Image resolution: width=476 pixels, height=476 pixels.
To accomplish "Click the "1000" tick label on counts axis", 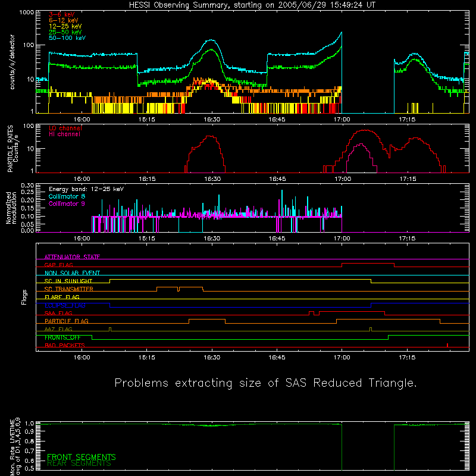I will (x=26, y=12).
